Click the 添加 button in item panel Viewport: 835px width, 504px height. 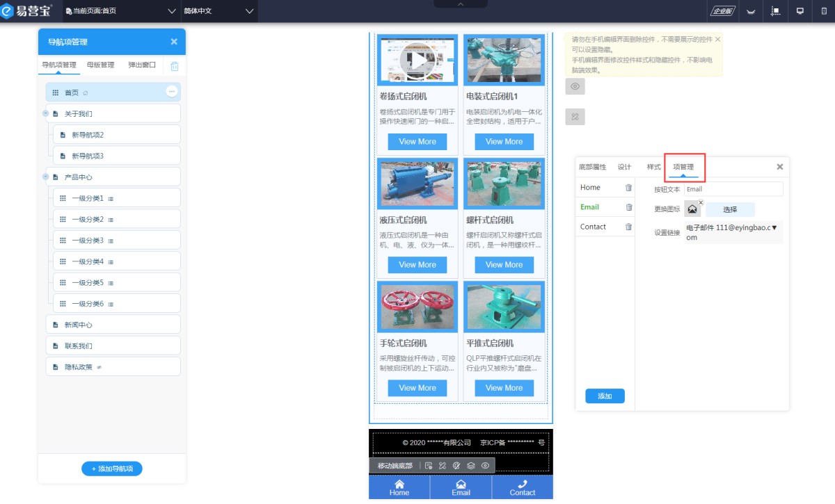point(605,396)
